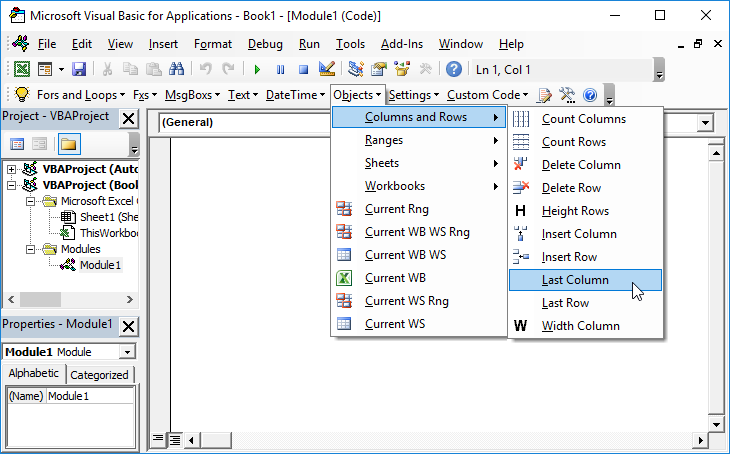Screen dimensions: 730x454
Task: Click the Help question mark icon
Action: click(x=454, y=69)
